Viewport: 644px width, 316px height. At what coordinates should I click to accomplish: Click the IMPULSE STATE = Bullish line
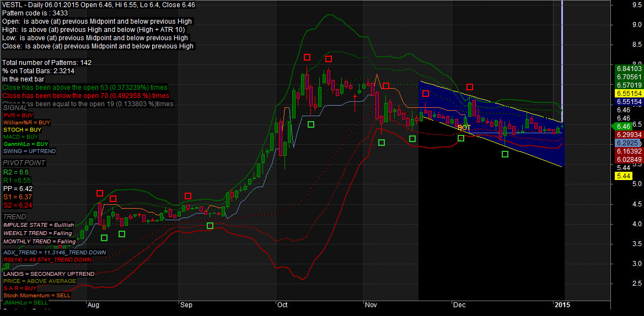pyautogui.click(x=38, y=225)
